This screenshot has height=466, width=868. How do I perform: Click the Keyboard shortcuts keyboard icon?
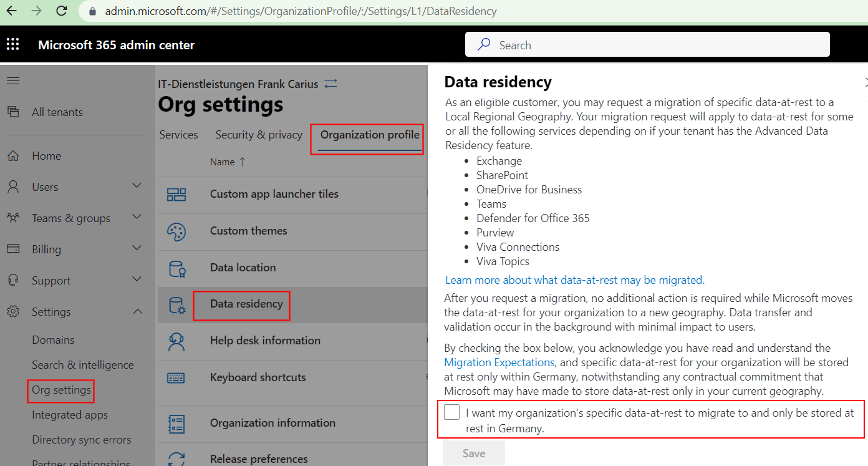click(176, 378)
